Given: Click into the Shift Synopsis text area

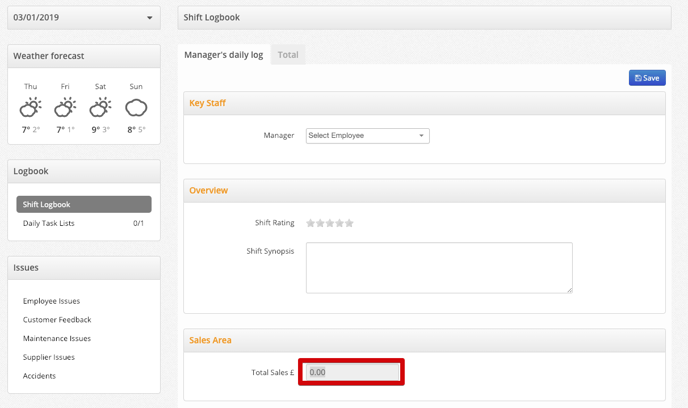Looking at the screenshot, I should tap(439, 268).
